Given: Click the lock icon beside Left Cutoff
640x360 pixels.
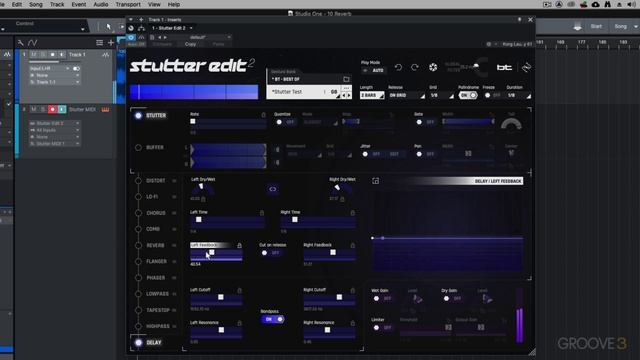Looking at the screenshot, I should click(240, 290).
